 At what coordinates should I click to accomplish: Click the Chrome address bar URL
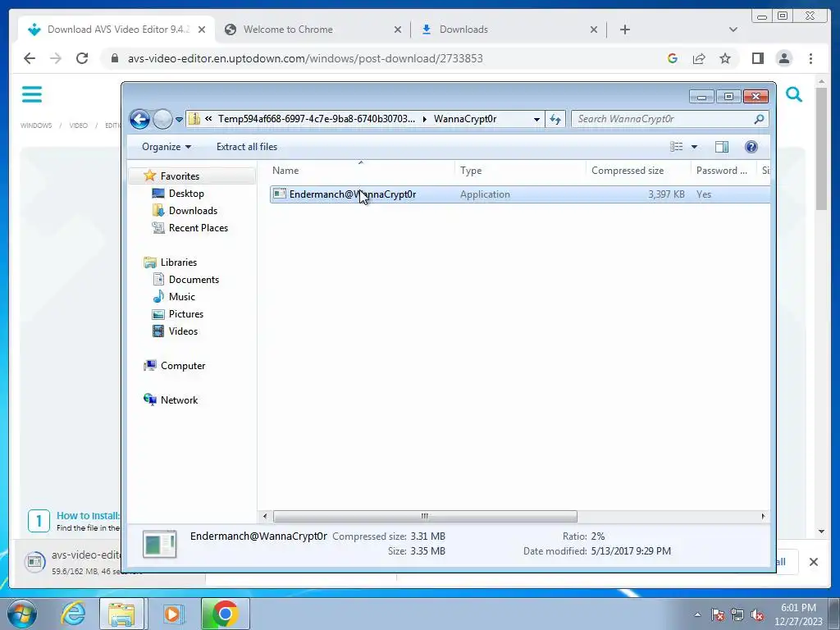pyautogui.click(x=305, y=58)
